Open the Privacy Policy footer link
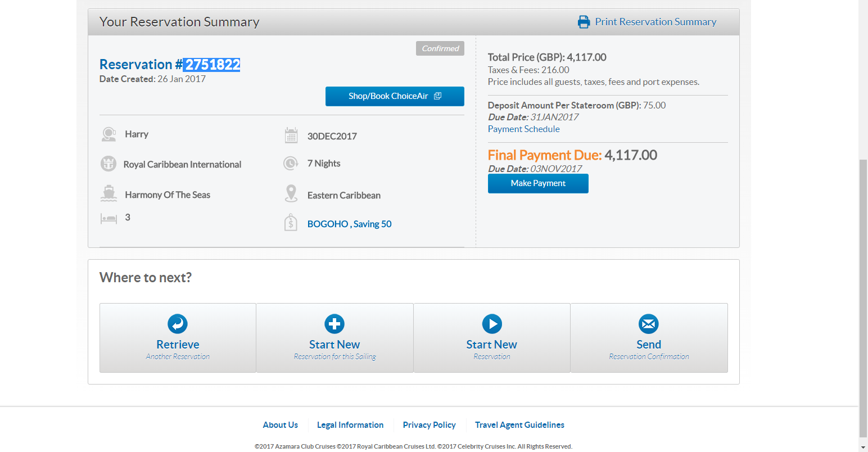The image size is (868, 452). pos(430,425)
